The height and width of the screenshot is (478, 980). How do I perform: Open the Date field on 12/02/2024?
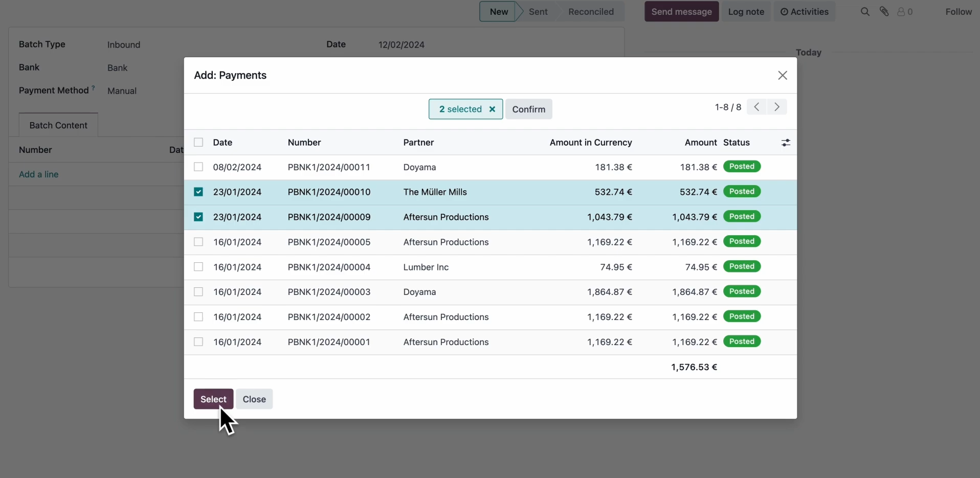(x=402, y=44)
